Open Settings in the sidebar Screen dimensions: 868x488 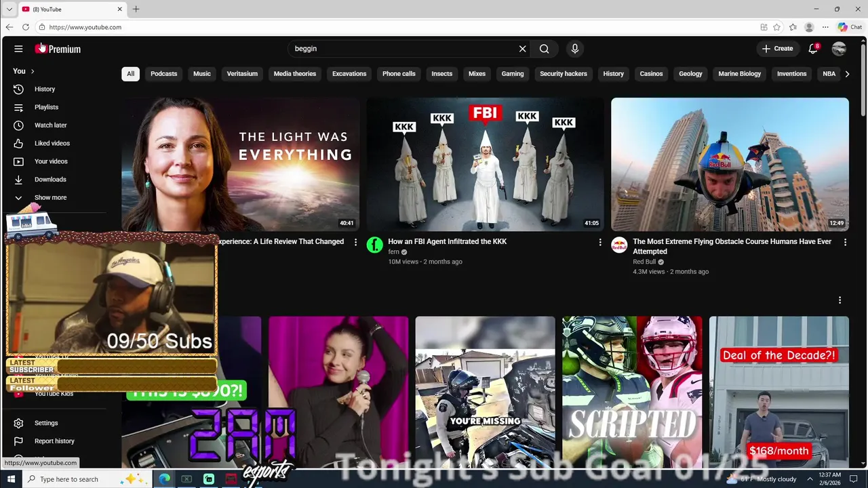(x=46, y=423)
